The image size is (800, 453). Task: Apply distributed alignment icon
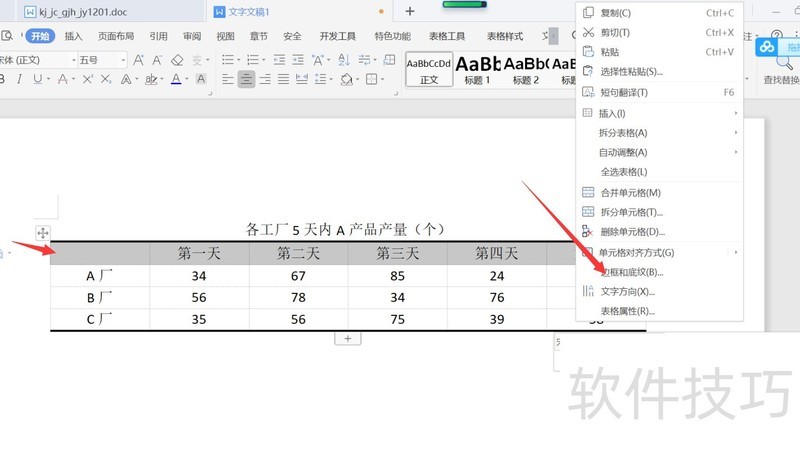[302, 79]
